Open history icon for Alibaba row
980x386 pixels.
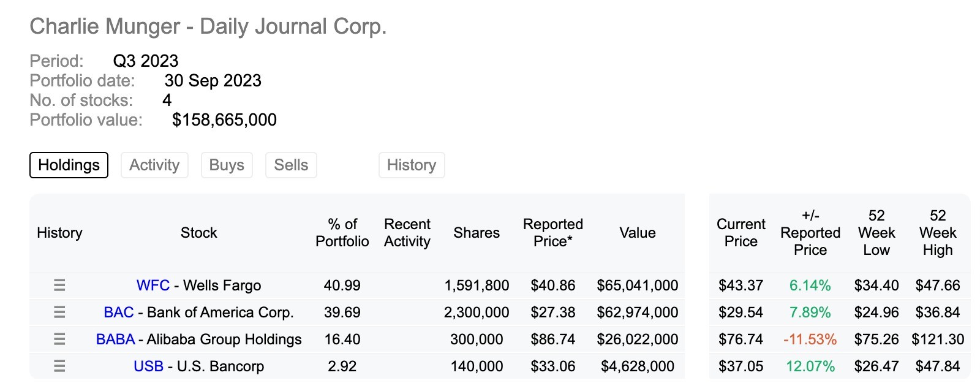pyautogui.click(x=59, y=339)
